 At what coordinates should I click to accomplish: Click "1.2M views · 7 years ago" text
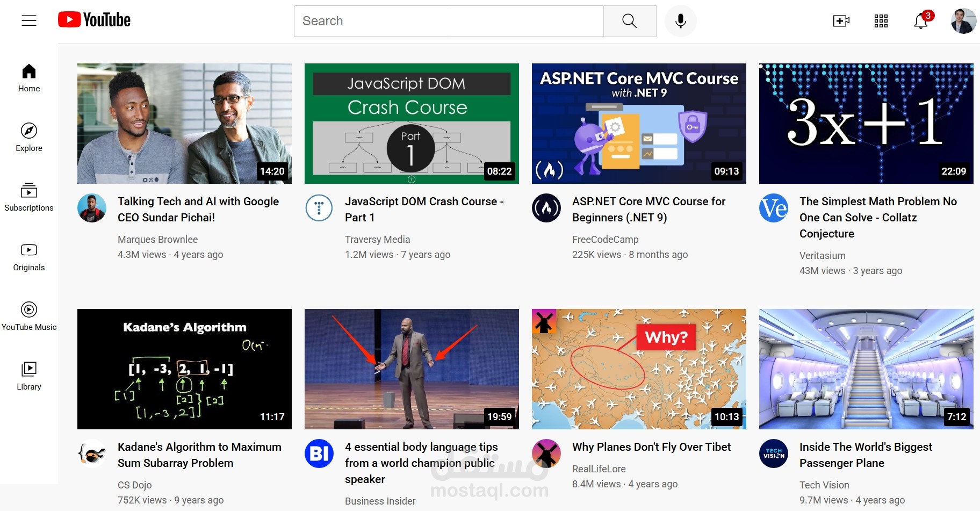(x=398, y=255)
